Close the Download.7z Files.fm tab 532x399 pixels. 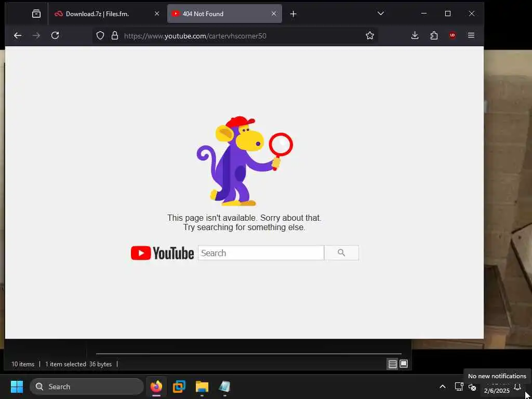point(157,14)
